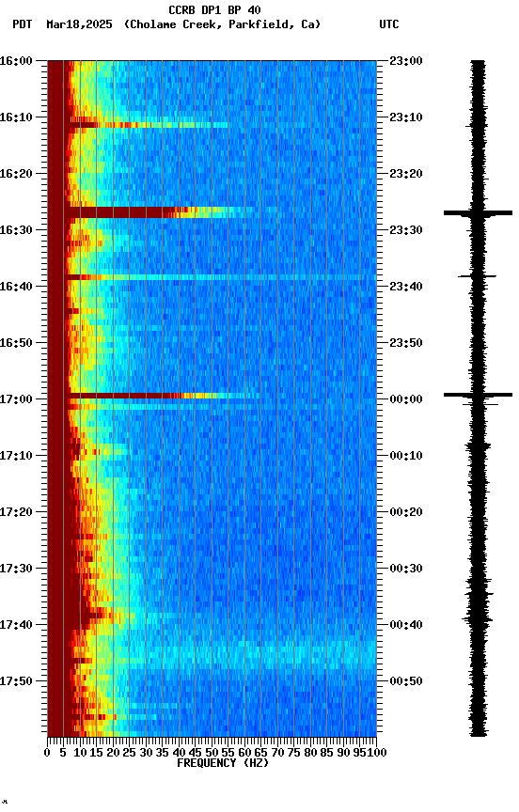Click the 'FREQUENCY (HZ)' axis label
Viewport: 519px width, 812px height.
223,763
